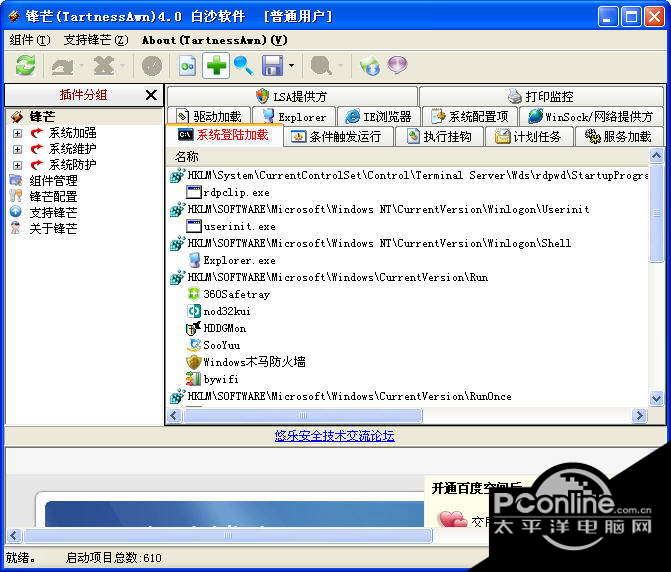Click the green refresh arrows toolbar icon
The height and width of the screenshot is (572, 671).
(25, 65)
